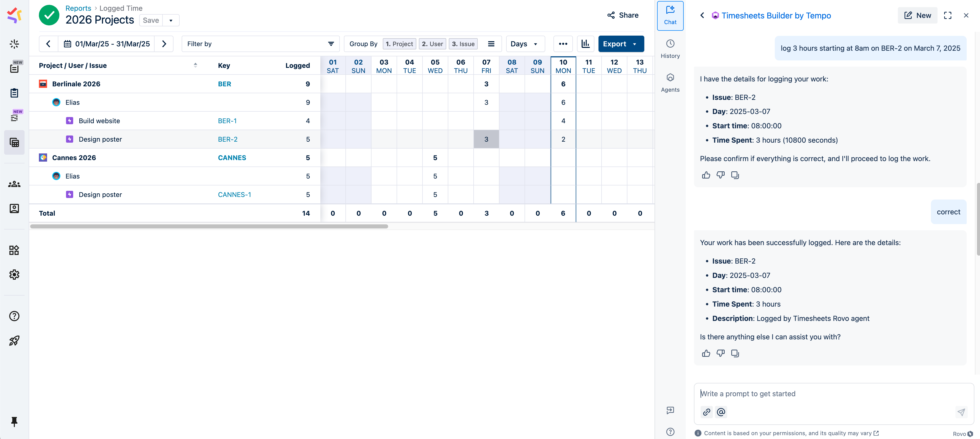Screen dimensions: 980x439
Task: Open the Export dropdown arrow
Action: 635,44
